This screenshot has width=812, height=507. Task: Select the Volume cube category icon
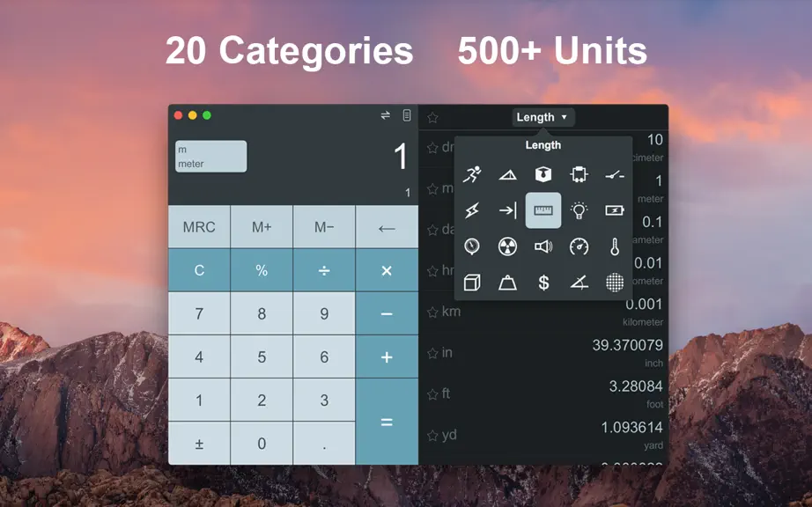(x=472, y=283)
